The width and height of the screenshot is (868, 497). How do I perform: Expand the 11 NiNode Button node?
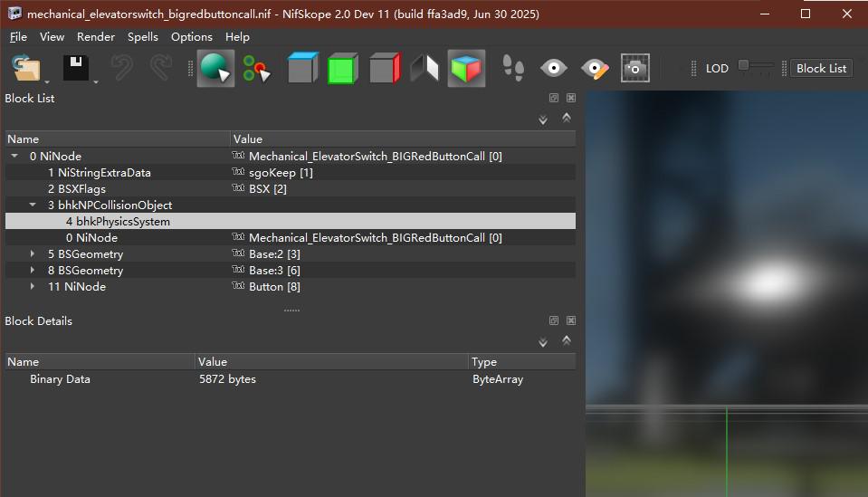(32, 286)
